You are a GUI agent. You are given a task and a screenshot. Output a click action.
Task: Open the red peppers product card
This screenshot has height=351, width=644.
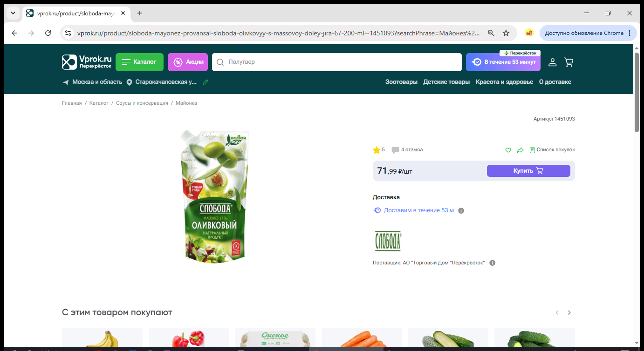pyautogui.click(x=189, y=338)
